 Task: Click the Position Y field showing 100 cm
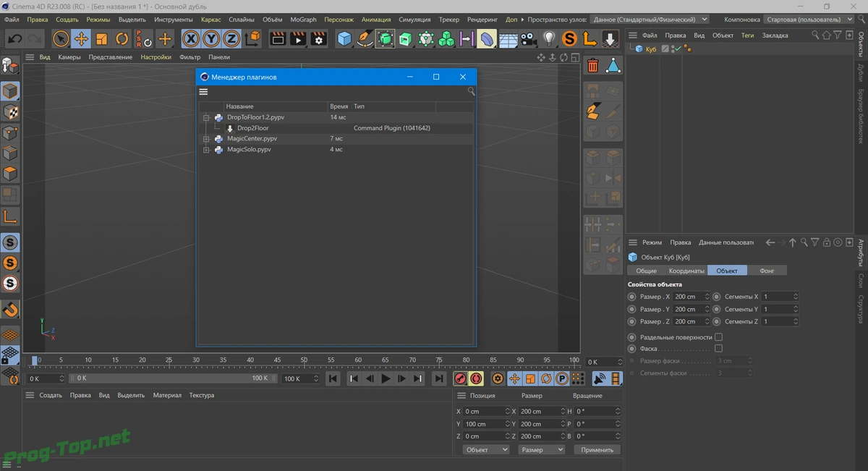click(485, 424)
